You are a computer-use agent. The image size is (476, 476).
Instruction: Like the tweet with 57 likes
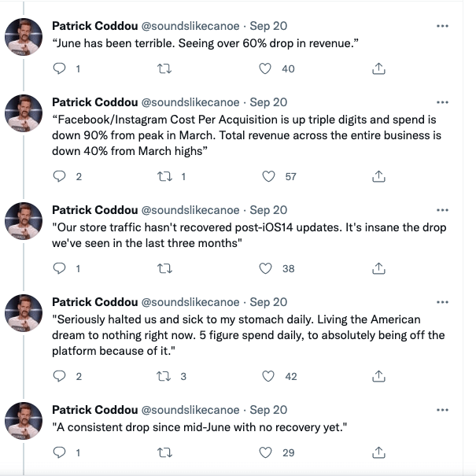point(269,176)
